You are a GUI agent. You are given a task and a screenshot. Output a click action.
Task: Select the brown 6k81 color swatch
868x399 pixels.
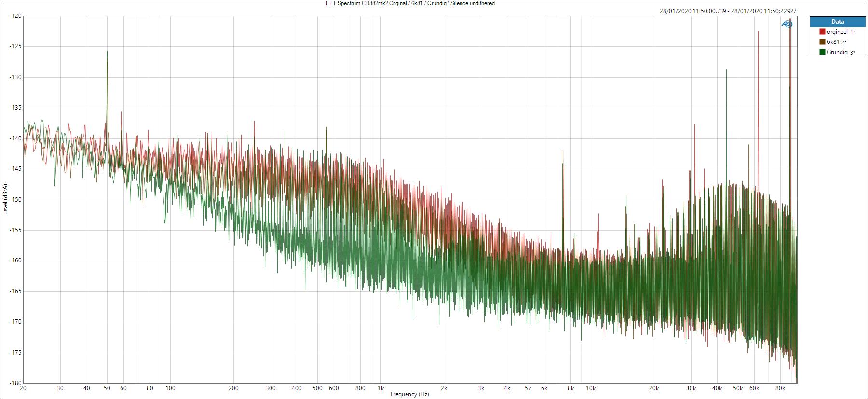tap(822, 42)
